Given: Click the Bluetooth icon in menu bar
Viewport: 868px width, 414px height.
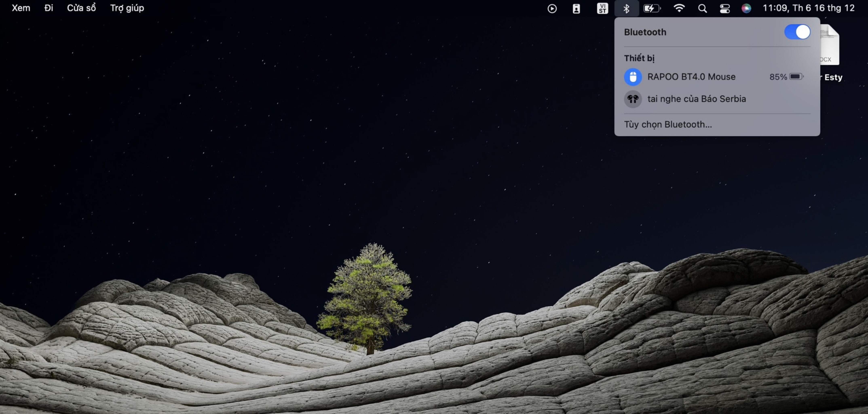Looking at the screenshot, I should pos(626,8).
